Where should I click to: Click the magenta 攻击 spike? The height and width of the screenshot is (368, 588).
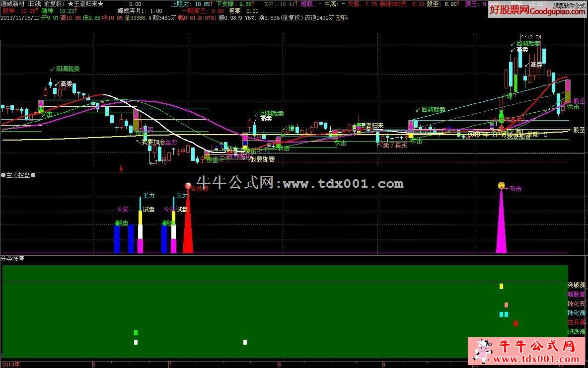pyautogui.click(x=501, y=228)
